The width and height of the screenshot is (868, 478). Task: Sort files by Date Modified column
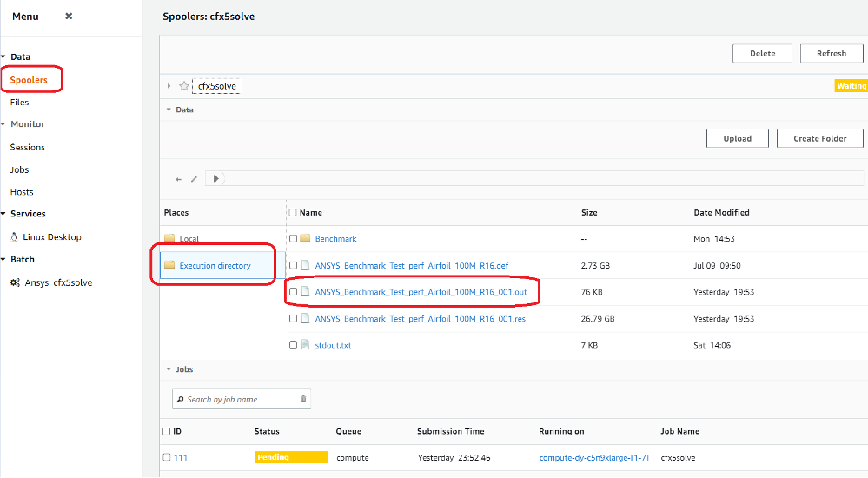(x=721, y=213)
